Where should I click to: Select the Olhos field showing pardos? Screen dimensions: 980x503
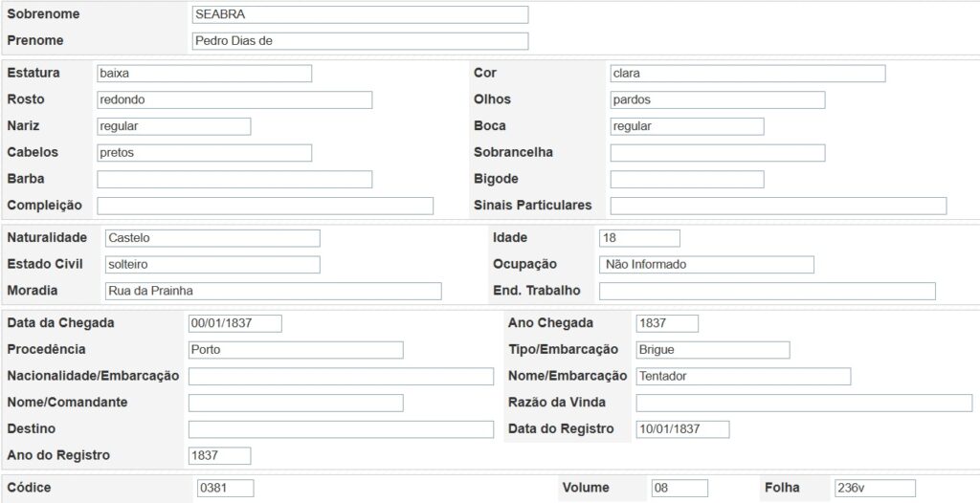(x=717, y=100)
